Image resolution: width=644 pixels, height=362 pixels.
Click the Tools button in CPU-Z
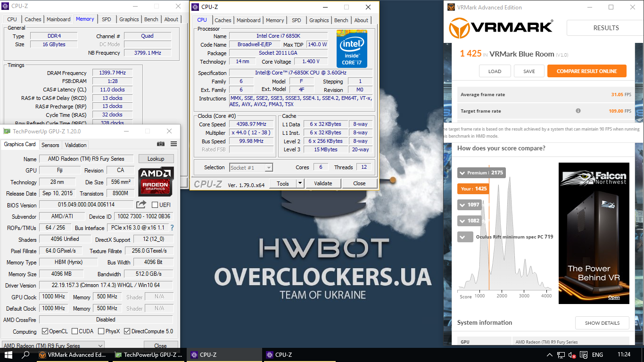pos(283,183)
